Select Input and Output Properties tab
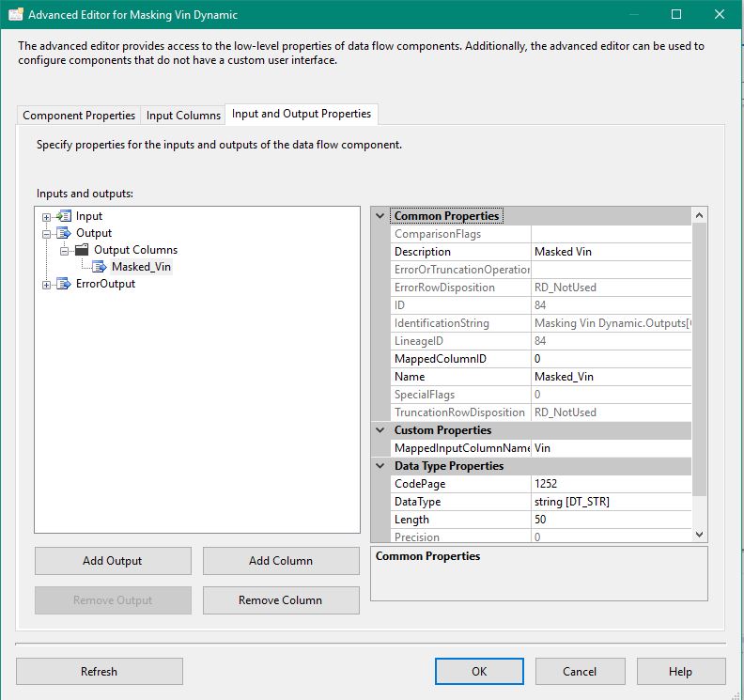 [302, 114]
